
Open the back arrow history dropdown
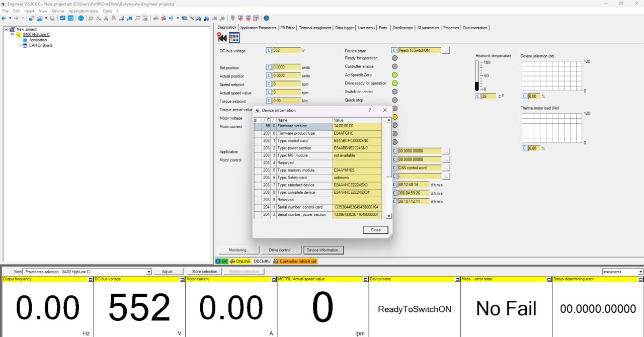point(10,19)
